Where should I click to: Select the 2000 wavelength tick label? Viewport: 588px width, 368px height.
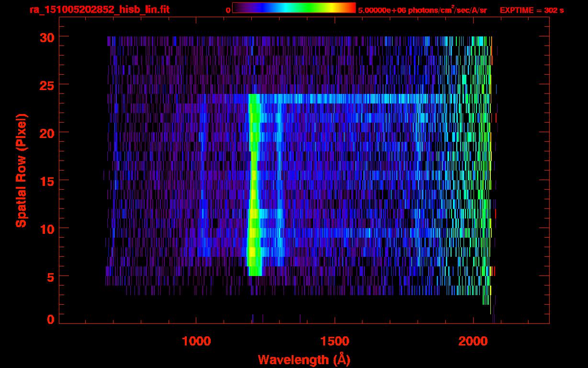click(x=473, y=341)
